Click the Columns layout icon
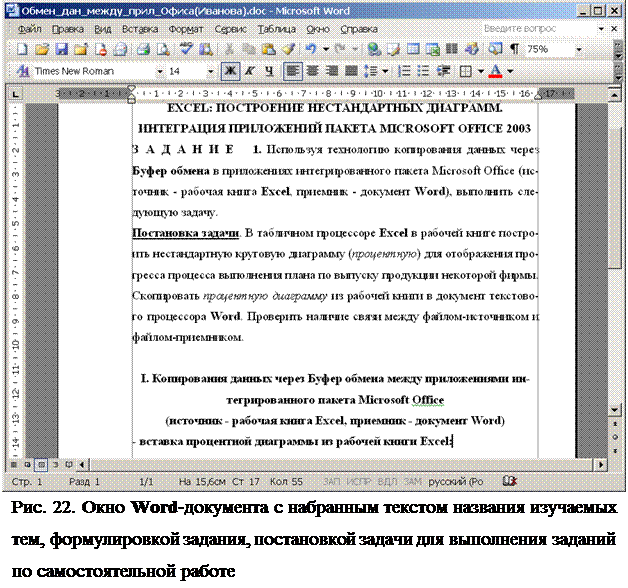The width and height of the screenshot is (628, 588). 452,49
